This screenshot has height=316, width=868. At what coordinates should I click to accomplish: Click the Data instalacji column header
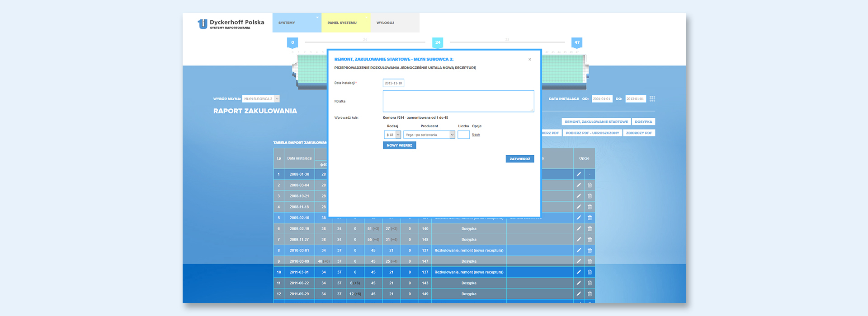click(299, 158)
